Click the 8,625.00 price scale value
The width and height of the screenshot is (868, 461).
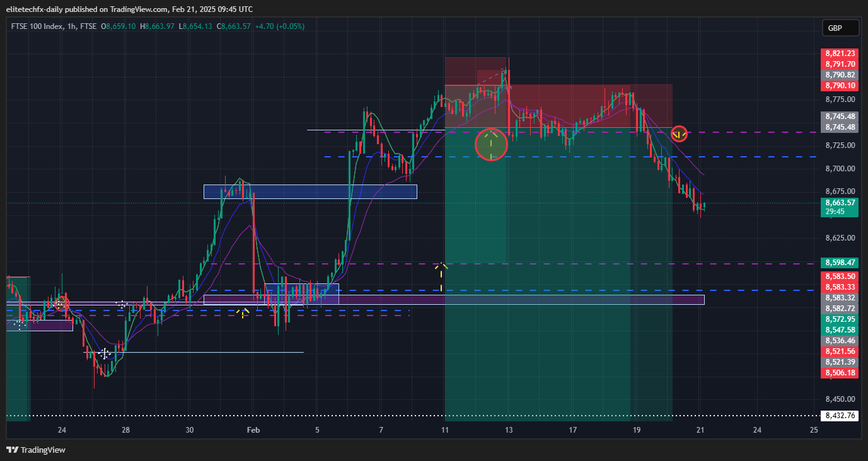839,238
